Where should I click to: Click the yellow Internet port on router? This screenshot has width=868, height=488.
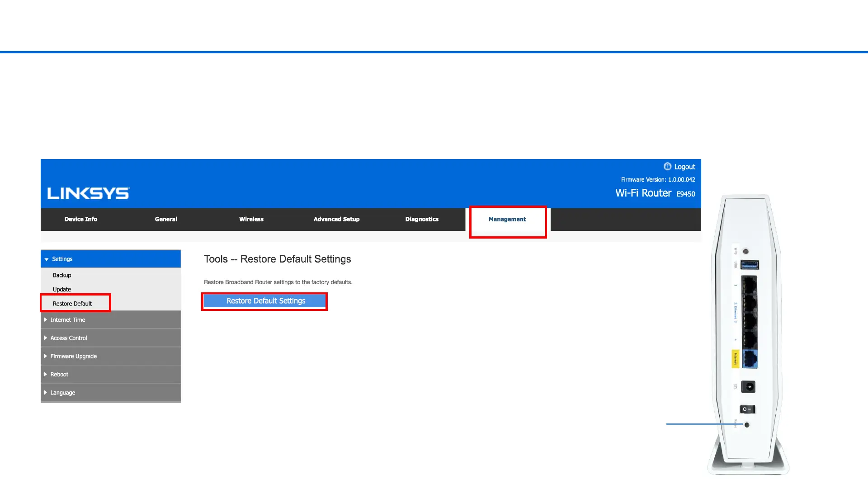point(750,359)
